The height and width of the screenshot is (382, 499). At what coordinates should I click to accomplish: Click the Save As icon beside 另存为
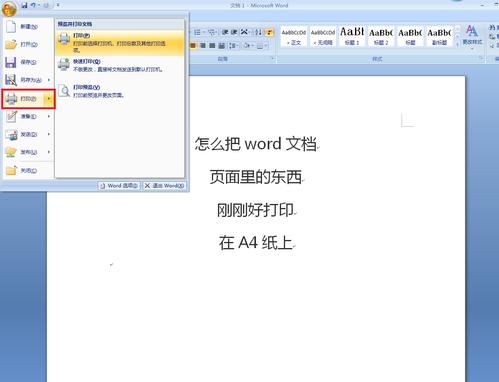point(11,80)
